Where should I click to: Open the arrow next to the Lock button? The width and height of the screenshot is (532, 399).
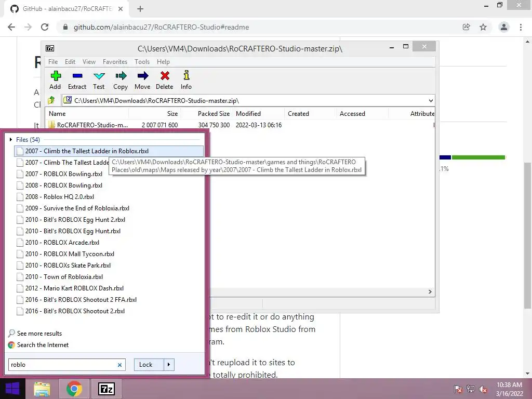169,365
